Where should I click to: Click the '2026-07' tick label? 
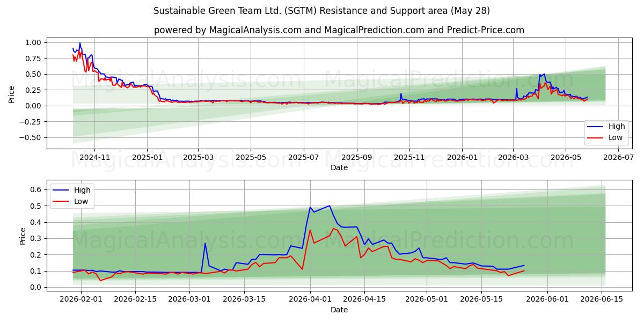[618, 157]
